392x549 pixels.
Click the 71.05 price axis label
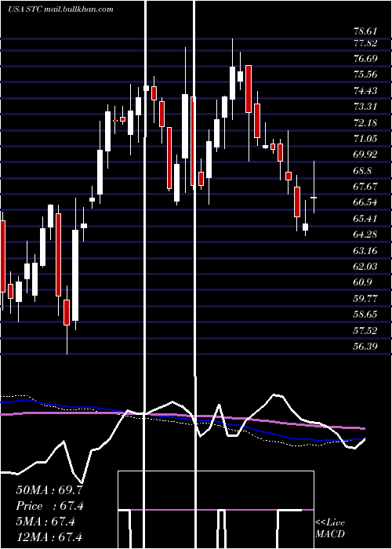click(x=365, y=139)
